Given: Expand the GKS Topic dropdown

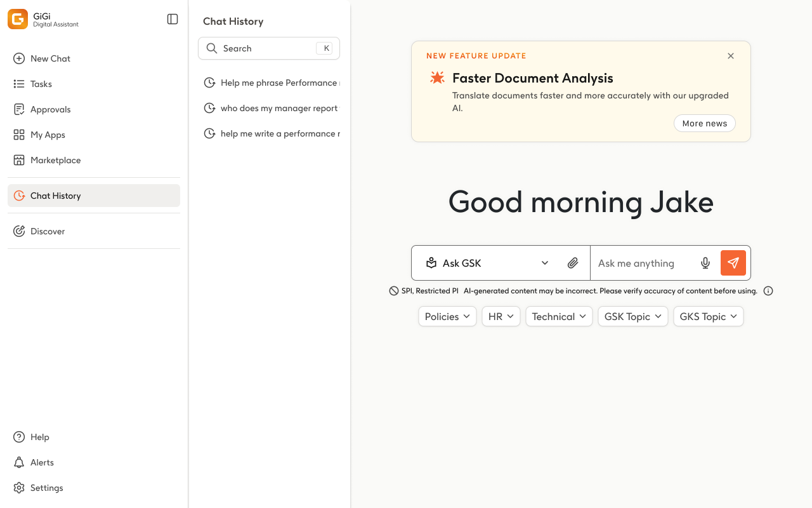Looking at the screenshot, I should tap(708, 316).
